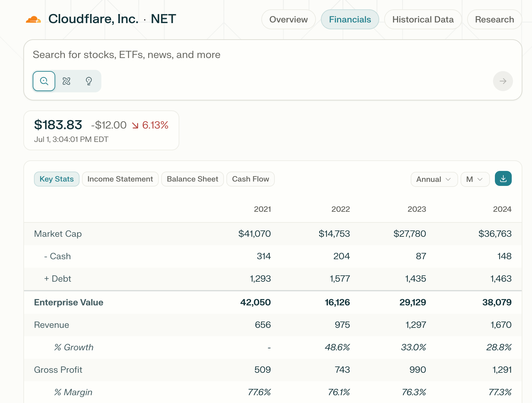Viewport: 532px width, 403px height.
Task: Click 2024 Gross Profit value 1,291
Action: (x=502, y=370)
